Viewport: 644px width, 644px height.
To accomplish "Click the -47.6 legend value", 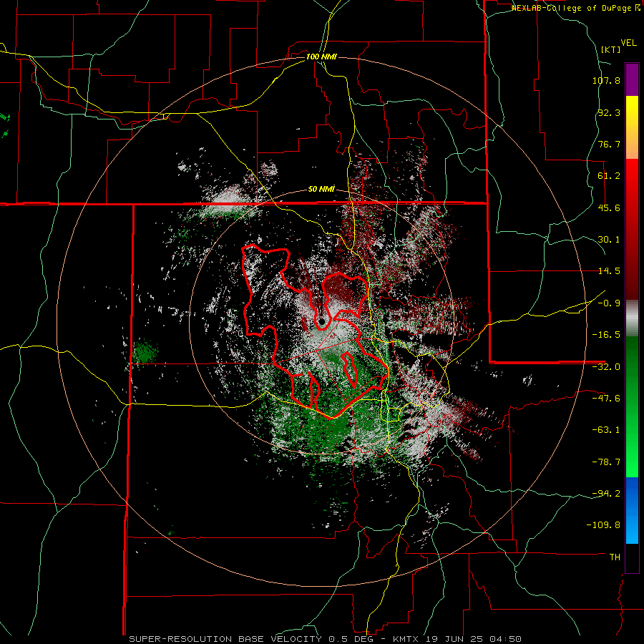I will click(606, 399).
